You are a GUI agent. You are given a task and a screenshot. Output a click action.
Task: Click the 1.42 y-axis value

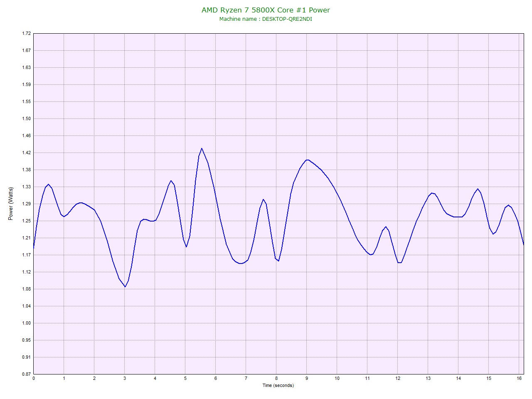pos(26,153)
